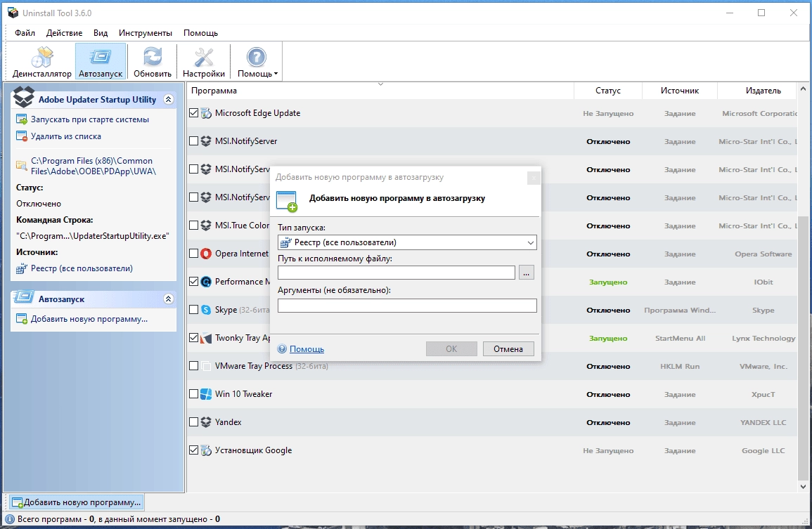Click the Установщик Google icon

coord(206,450)
